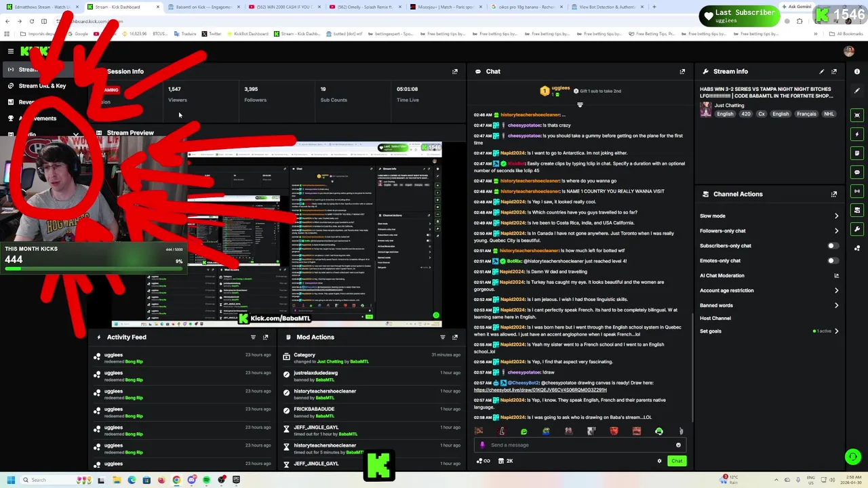This screenshot has width=868, height=488.
Task: Expand Slow mode options
Action: click(x=836, y=216)
